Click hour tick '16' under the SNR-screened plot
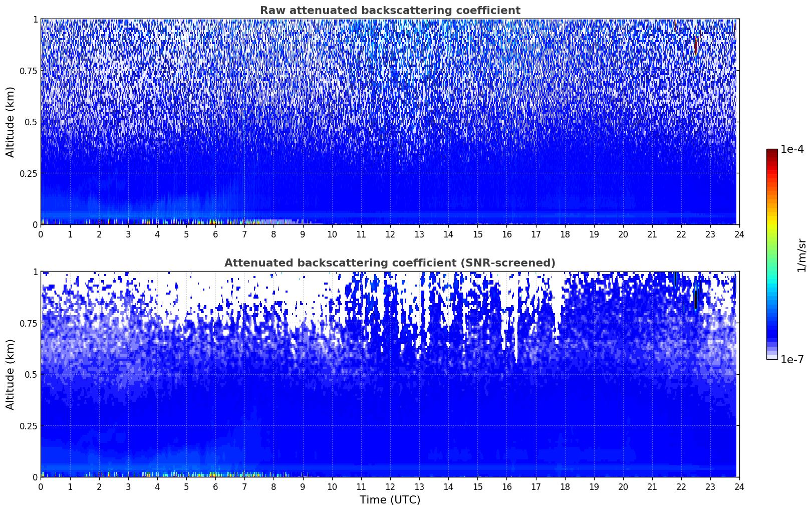The width and height of the screenshot is (812, 511). click(x=506, y=486)
